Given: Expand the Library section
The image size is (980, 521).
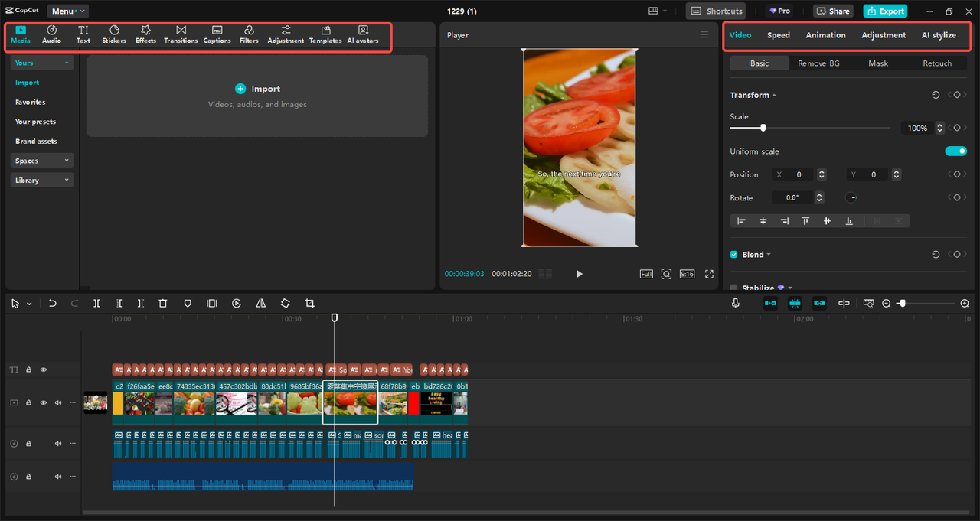Looking at the screenshot, I should click(x=42, y=181).
